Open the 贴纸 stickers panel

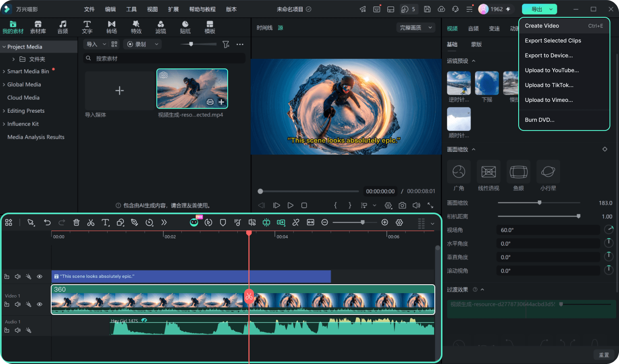[185, 27]
